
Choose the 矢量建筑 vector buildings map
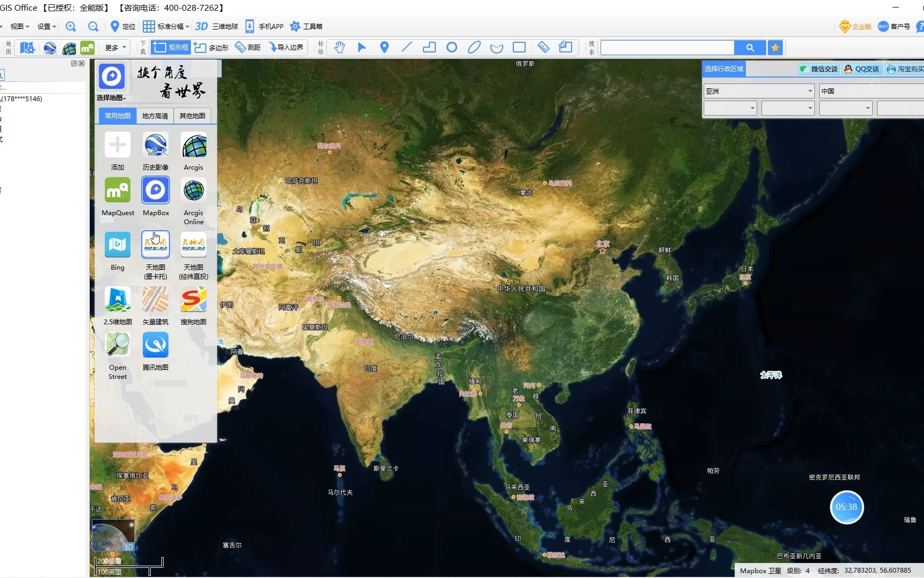click(x=156, y=306)
